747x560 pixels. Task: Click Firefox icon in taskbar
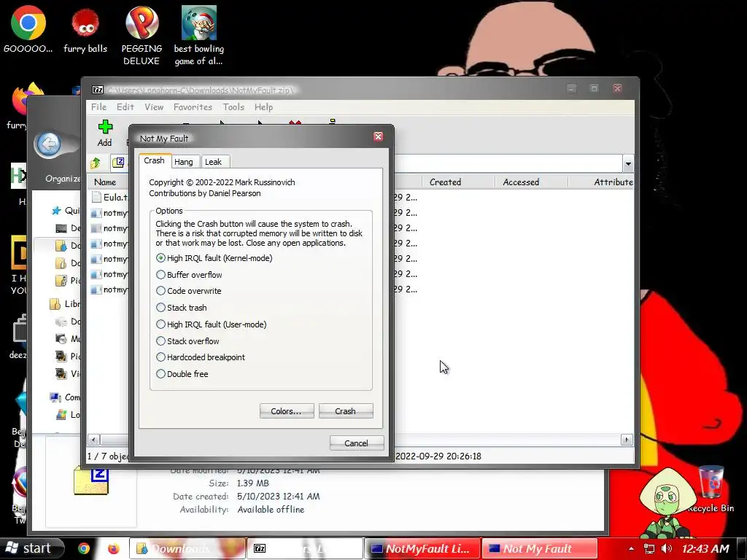pos(113,548)
